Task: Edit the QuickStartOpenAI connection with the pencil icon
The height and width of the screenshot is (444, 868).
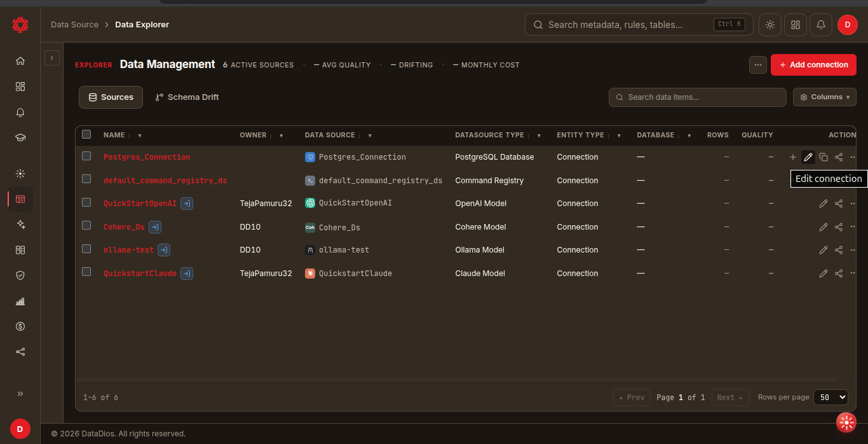Action: 824,204
